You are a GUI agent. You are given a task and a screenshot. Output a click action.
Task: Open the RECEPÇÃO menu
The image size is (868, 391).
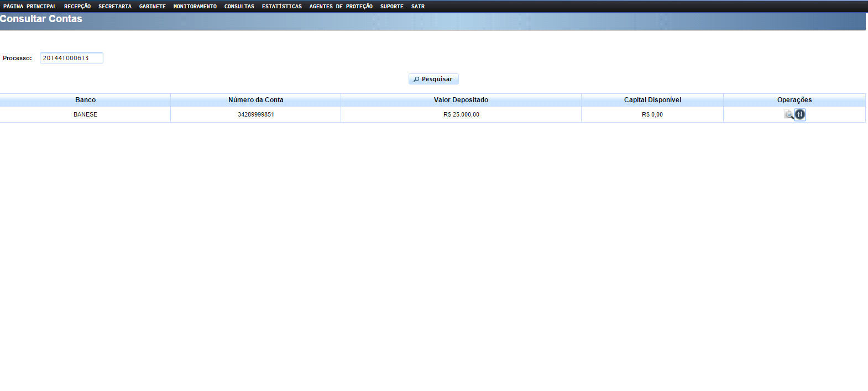point(77,7)
